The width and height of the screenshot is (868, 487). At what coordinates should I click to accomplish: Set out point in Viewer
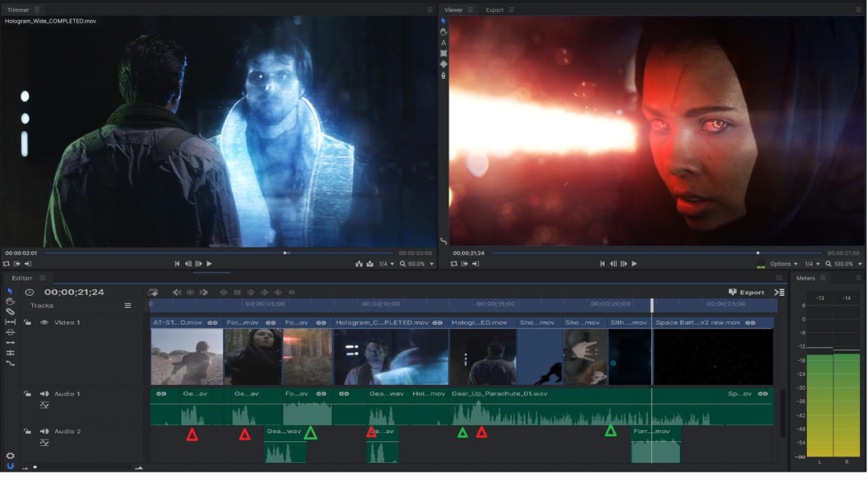click(x=476, y=264)
